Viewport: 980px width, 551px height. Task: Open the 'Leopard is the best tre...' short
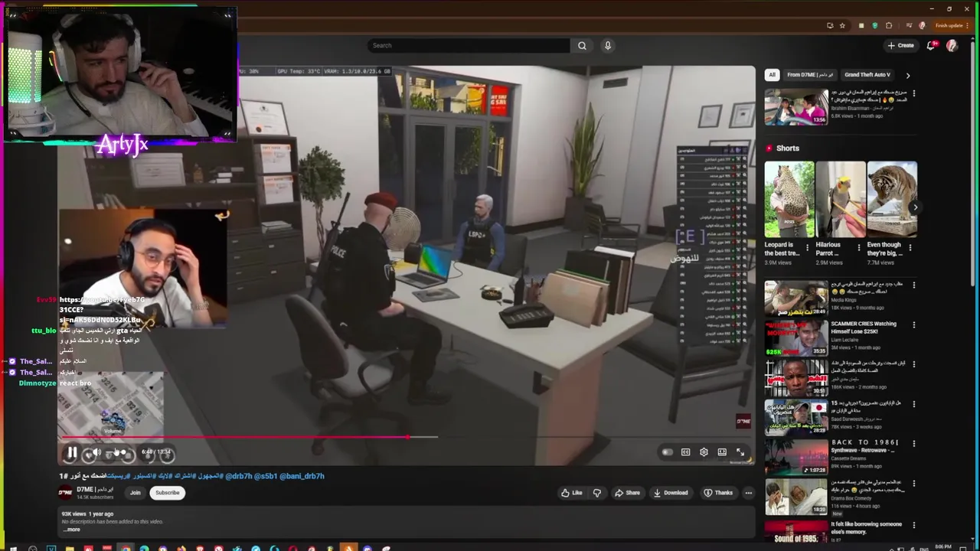point(789,200)
